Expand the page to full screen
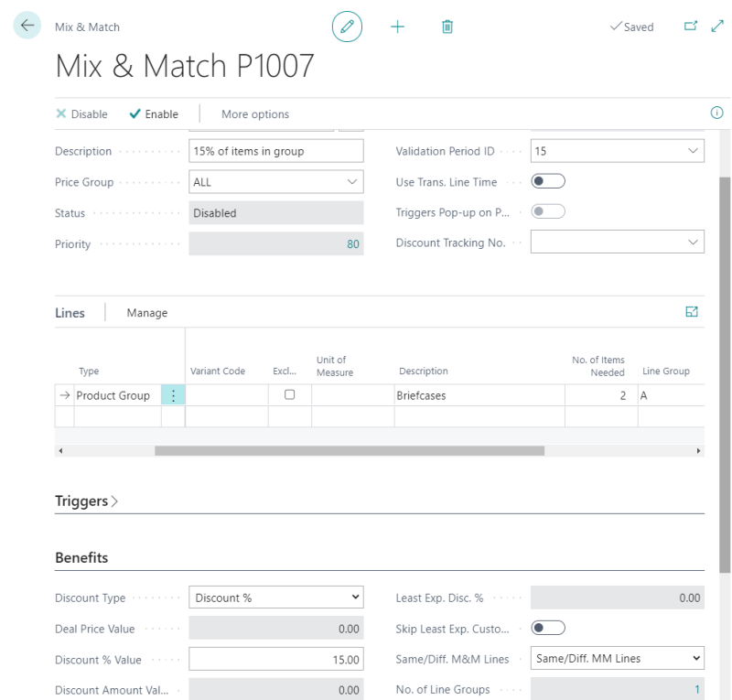 717,27
